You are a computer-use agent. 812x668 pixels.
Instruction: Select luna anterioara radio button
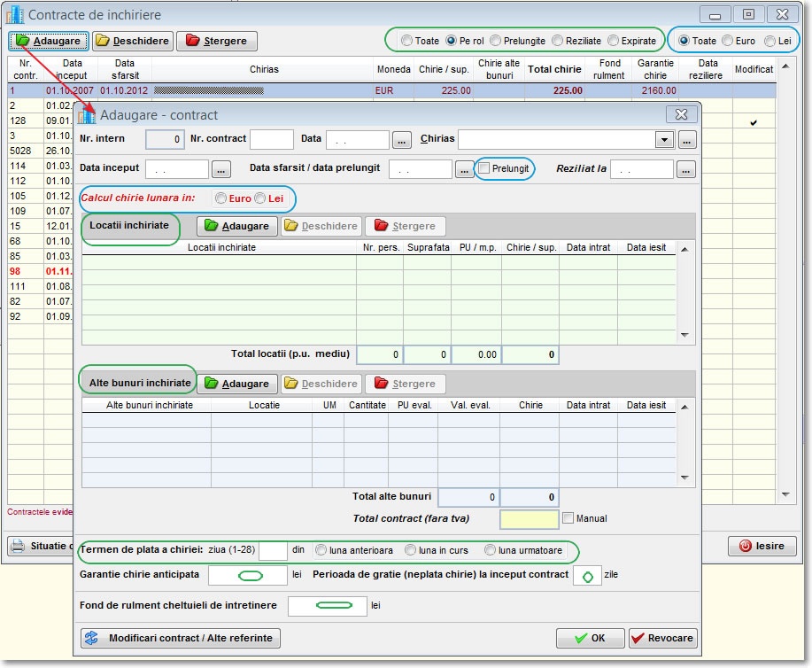[x=321, y=550]
